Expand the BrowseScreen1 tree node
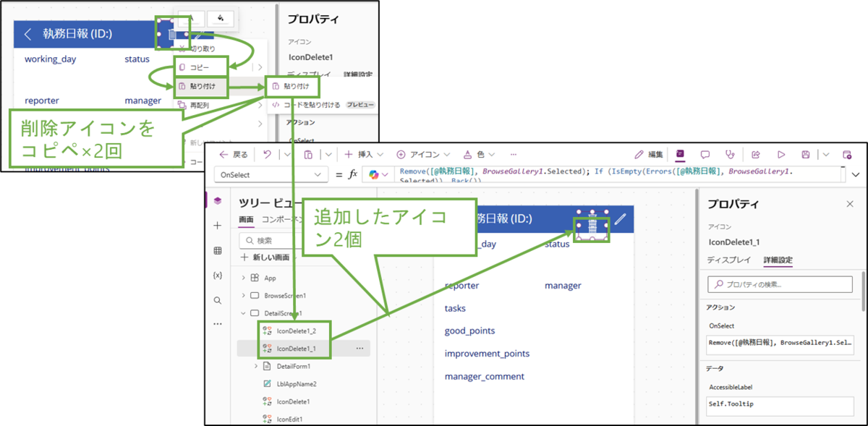The height and width of the screenshot is (426, 868). point(243,296)
